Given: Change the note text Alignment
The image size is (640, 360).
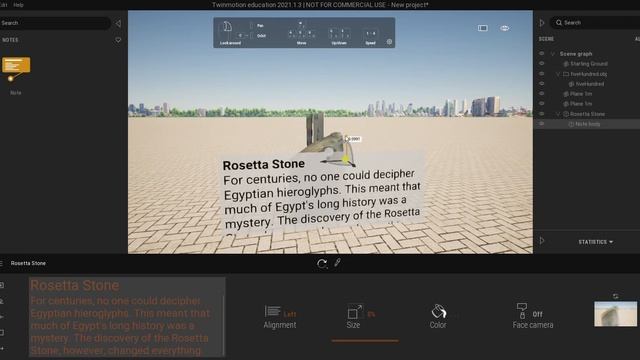Looking at the screenshot, I should [x=280, y=317].
